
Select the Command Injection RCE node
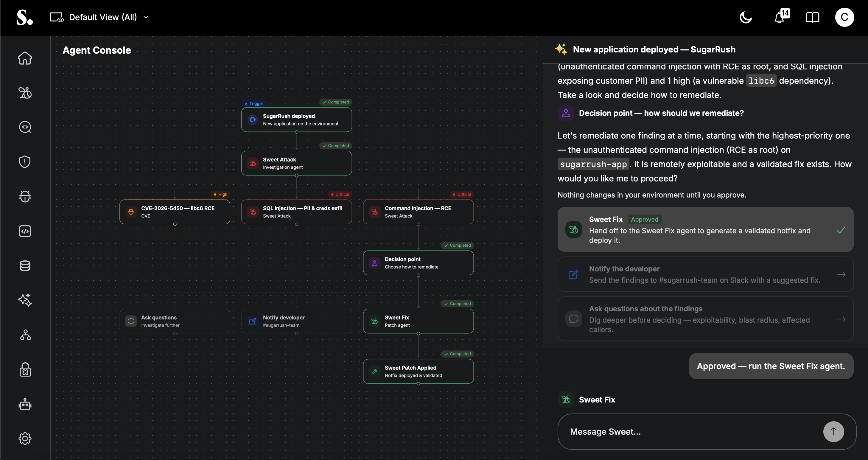[x=418, y=212]
